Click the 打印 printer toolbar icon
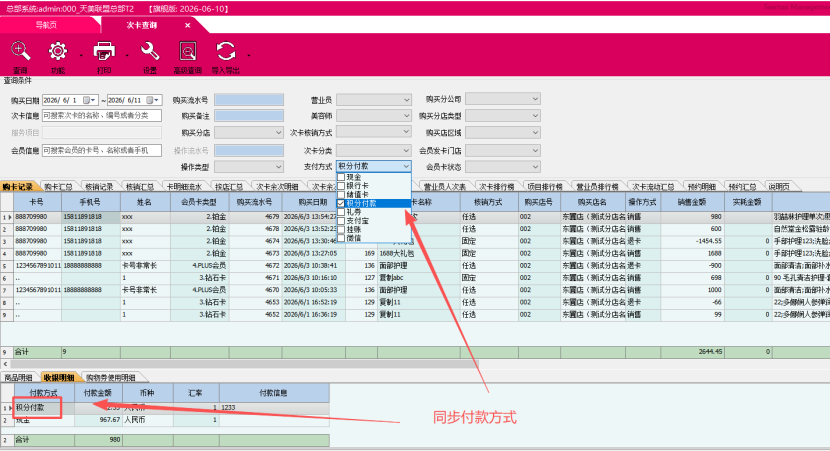The image size is (830, 451). coord(104,52)
